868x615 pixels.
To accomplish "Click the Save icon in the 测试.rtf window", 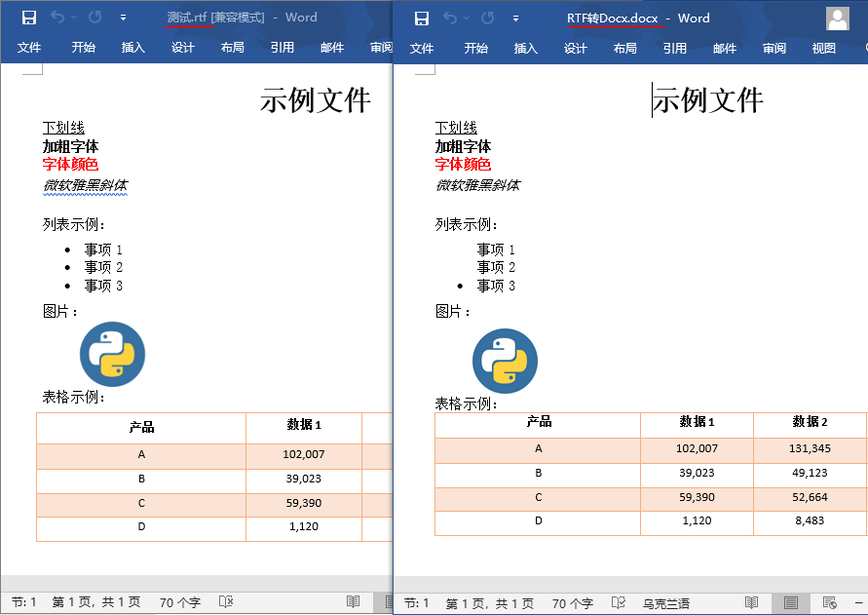I will coord(29,18).
